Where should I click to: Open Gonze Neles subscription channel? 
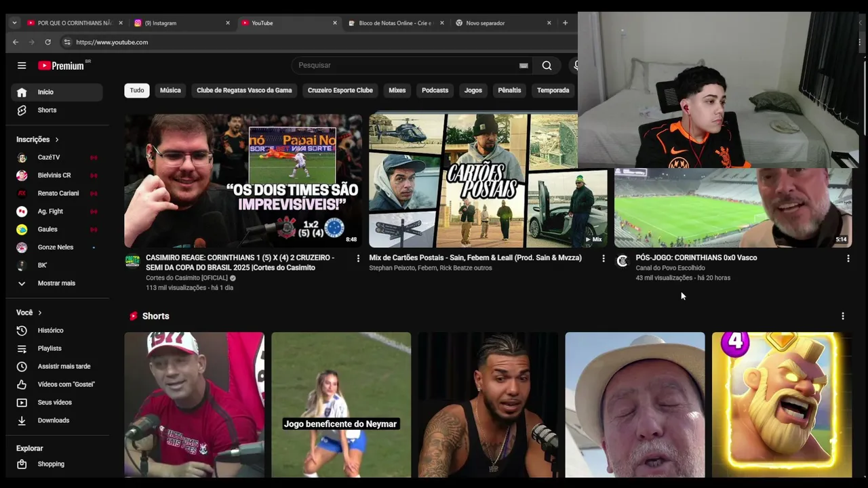[x=57, y=247]
